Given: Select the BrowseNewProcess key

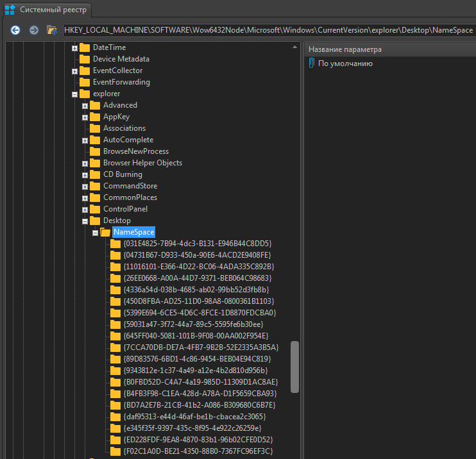Looking at the screenshot, I should 136,151.
